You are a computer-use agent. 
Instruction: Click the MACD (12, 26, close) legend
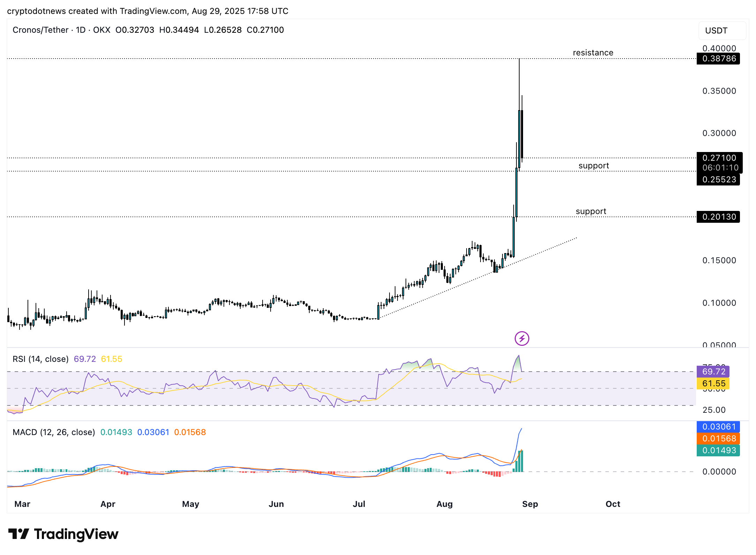click(54, 432)
